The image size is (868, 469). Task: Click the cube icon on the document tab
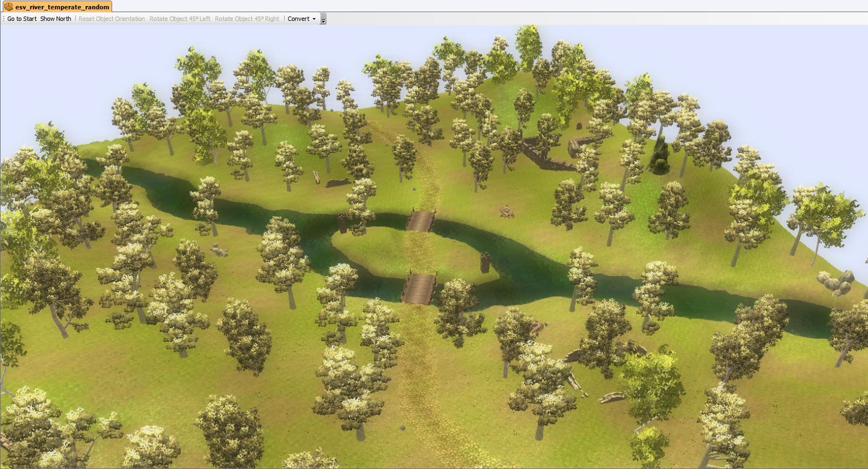pos(9,7)
